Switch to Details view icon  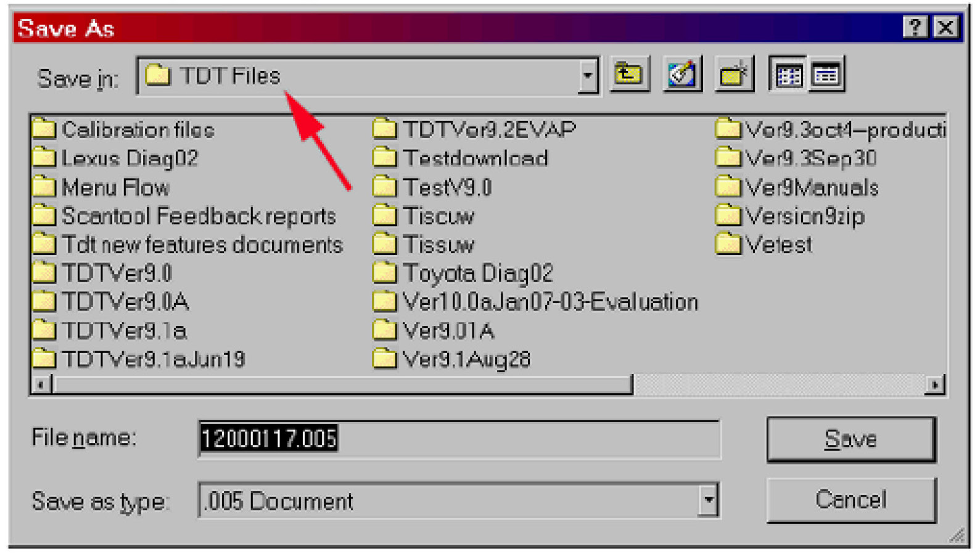(x=826, y=76)
